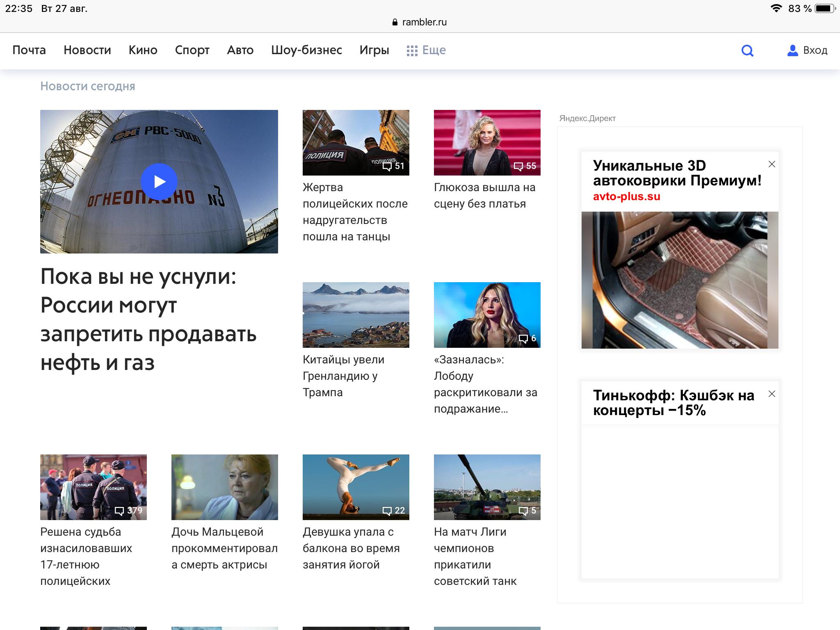Open article Жертва полицейских пошла на танцы

pos(355,212)
